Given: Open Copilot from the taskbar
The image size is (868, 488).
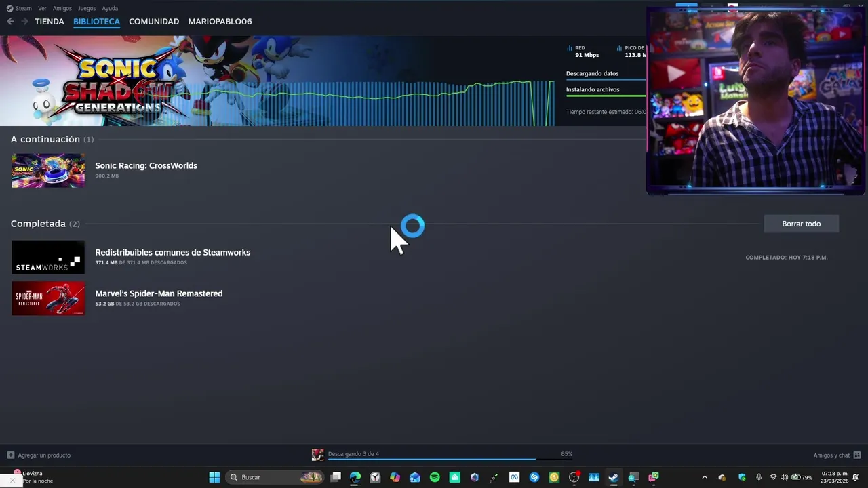Looking at the screenshot, I should point(395,477).
